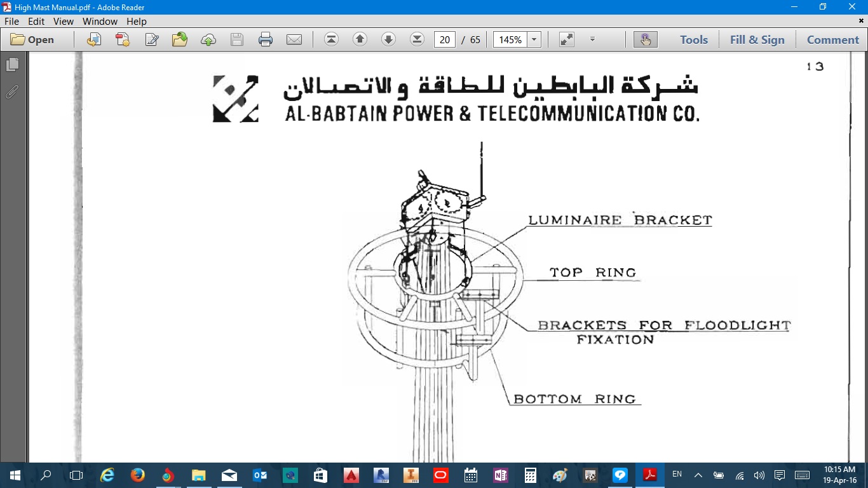868x488 pixels.
Task: Close the document with menu-bar x
Action: point(861,21)
